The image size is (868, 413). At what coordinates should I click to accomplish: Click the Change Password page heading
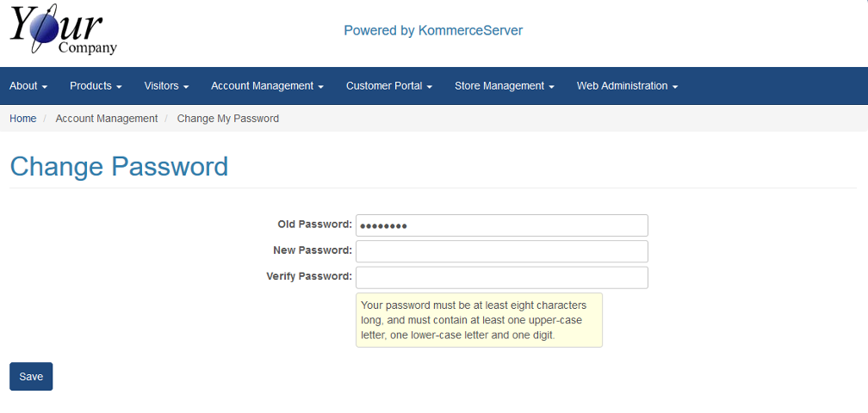(x=119, y=166)
